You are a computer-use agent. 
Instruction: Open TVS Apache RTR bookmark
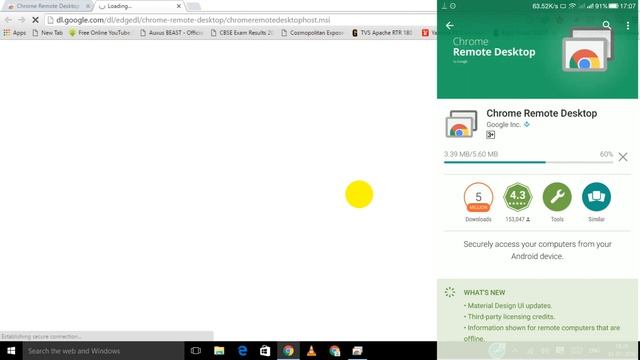pyautogui.click(x=382, y=33)
